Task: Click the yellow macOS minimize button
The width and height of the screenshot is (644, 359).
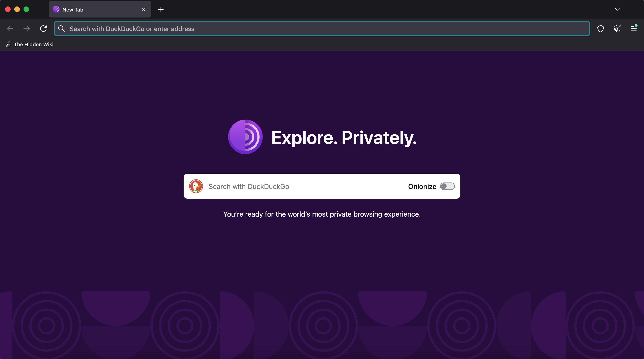Action: (17, 9)
